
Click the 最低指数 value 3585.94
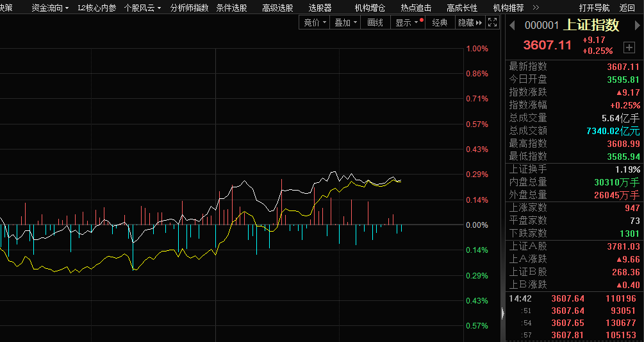tap(623, 156)
